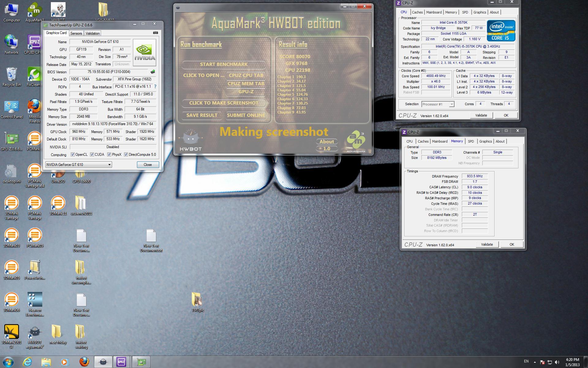Image resolution: width=588 pixels, height=368 pixels.
Task: Launch 3DMark03 desktop shortcut
Action: (x=12, y=238)
